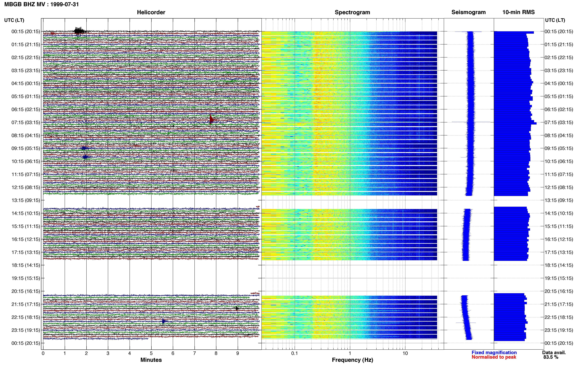Viewport: 588px width, 368px height.
Task: Click RMS-side time label '19:15 (15:15)'
Action: (x=559, y=278)
